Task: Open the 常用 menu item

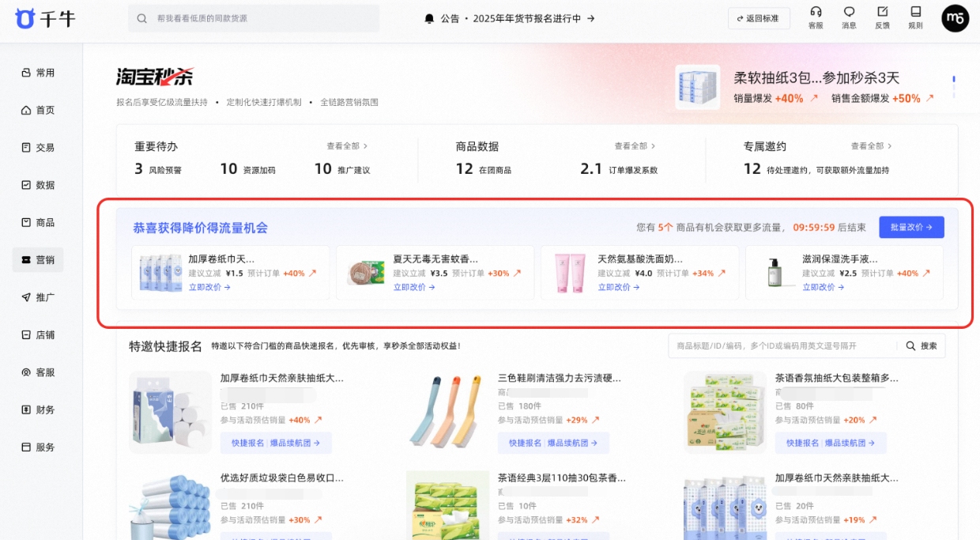Action: coord(38,73)
